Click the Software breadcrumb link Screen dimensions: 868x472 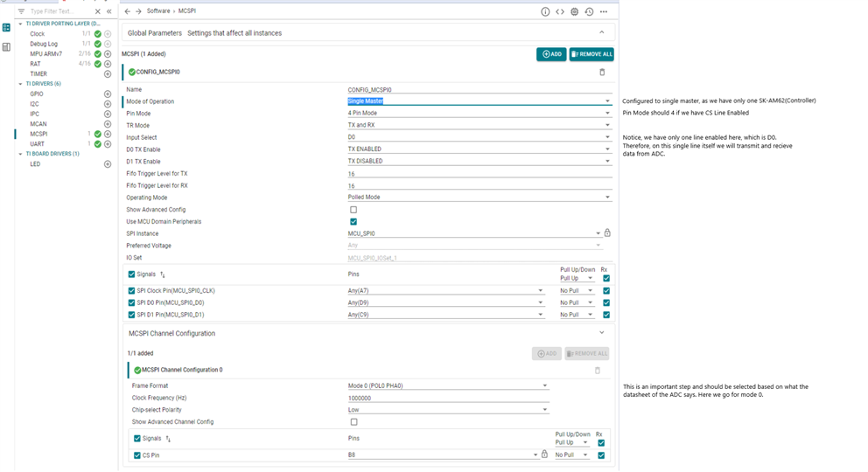158,11
